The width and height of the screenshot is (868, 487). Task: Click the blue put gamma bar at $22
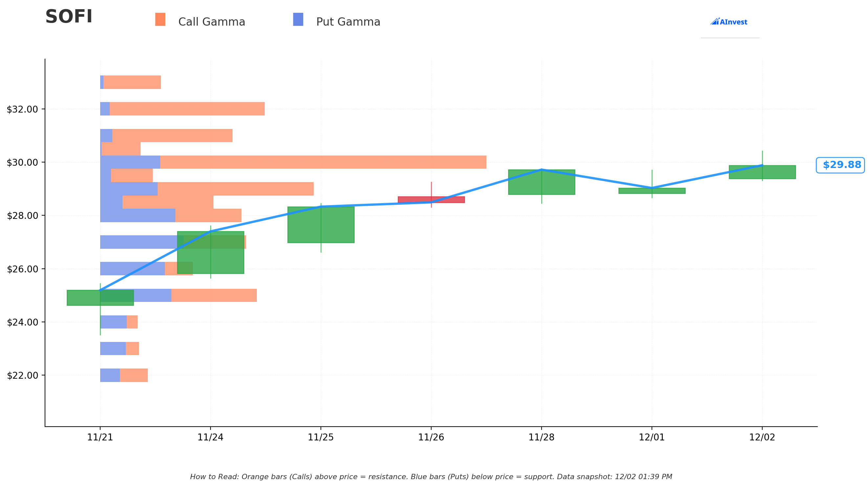(x=110, y=375)
